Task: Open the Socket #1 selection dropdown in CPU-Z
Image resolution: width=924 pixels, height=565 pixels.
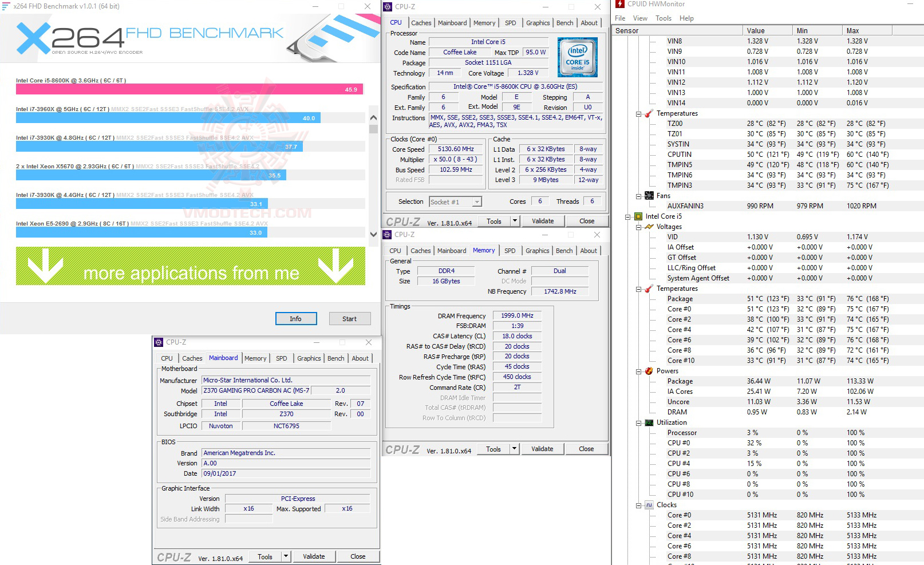Action: [x=477, y=201]
